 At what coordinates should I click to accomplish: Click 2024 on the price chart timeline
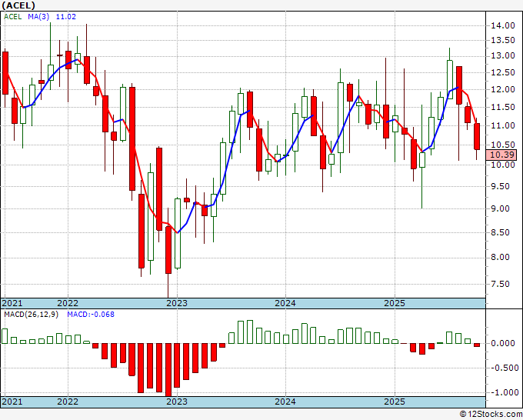click(x=285, y=303)
